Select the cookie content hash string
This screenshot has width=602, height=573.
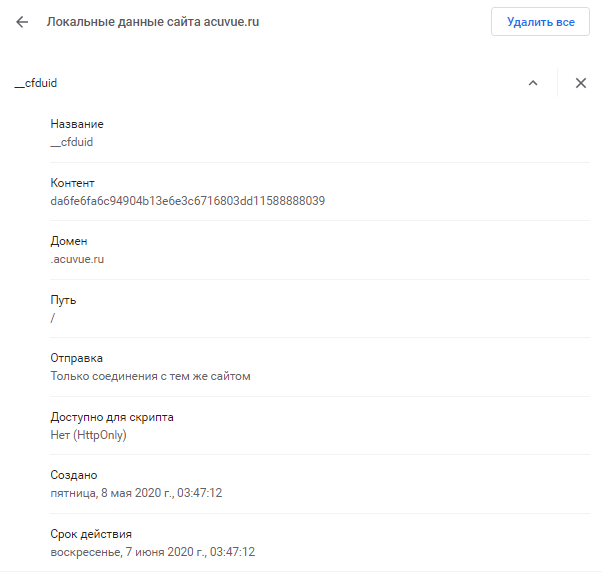[x=188, y=201]
